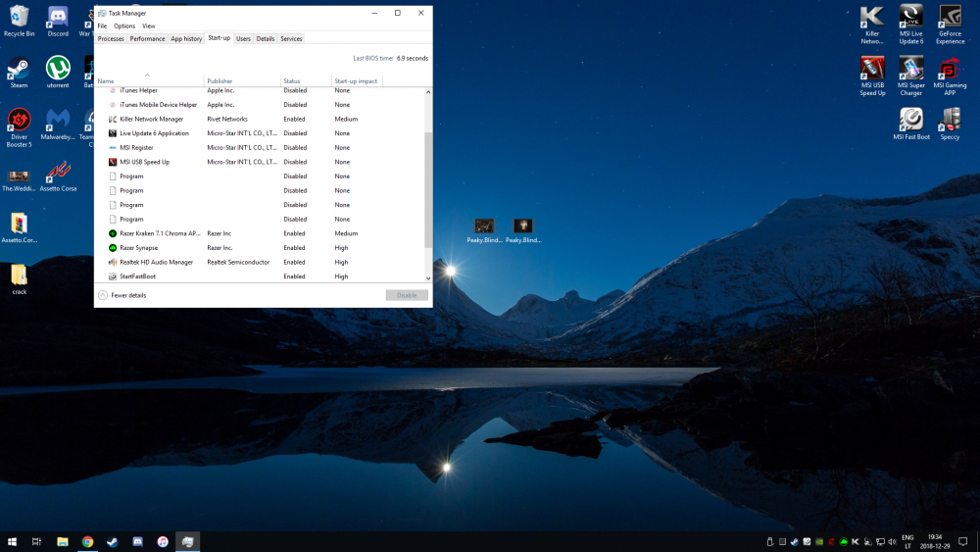Select the Razer Synapse startup entry icon
This screenshot has width=980, height=552.
tap(113, 247)
